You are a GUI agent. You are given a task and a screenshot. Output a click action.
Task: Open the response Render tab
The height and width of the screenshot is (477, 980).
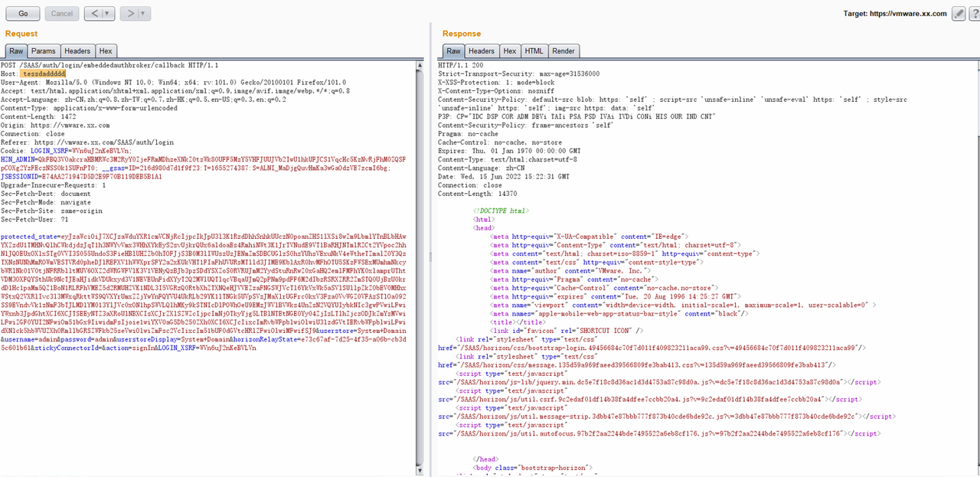click(563, 51)
